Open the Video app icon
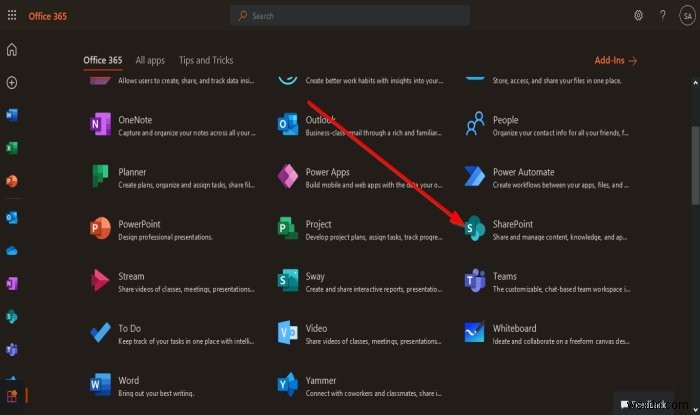The width and height of the screenshot is (700, 415). pyautogui.click(x=287, y=332)
